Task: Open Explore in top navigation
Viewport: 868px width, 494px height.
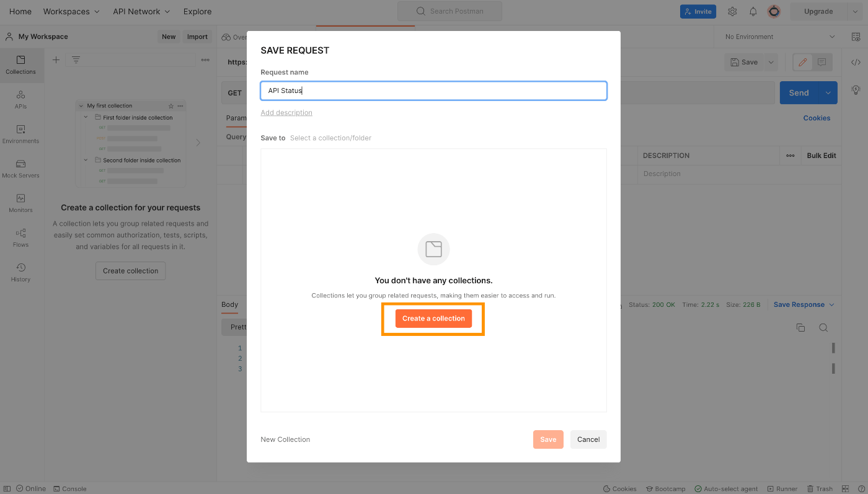Action: tap(197, 11)
